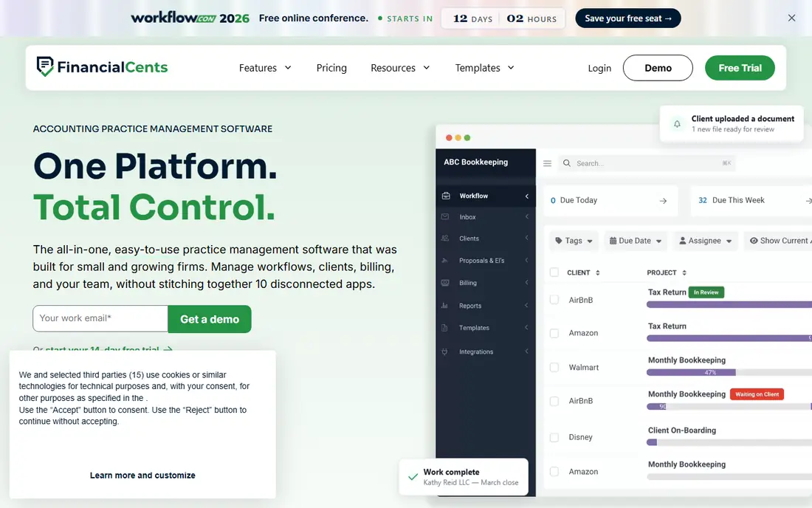Click the Clients people icon
This screenshot has width=812, height=508.
pyautogui.click(x=445, y=238)
